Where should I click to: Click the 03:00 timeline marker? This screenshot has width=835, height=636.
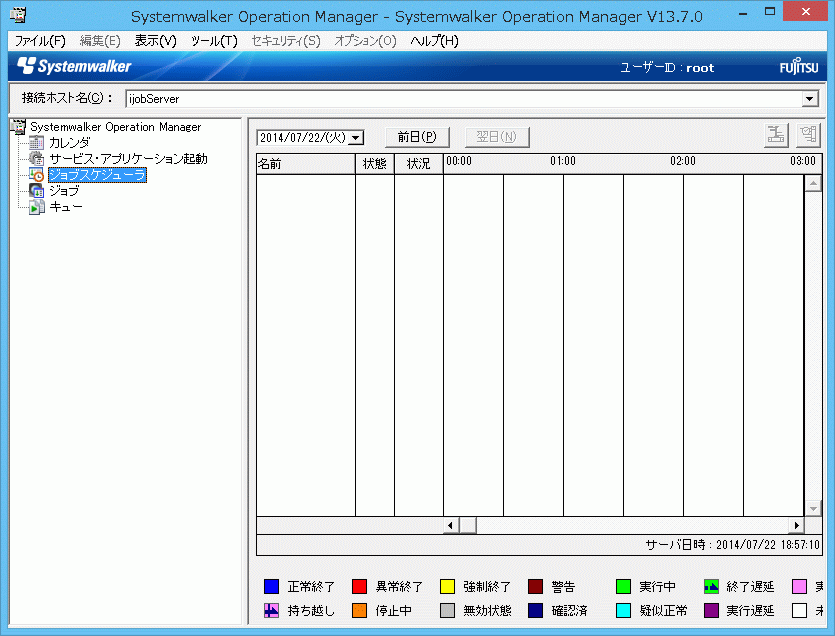tap(803, 161)
